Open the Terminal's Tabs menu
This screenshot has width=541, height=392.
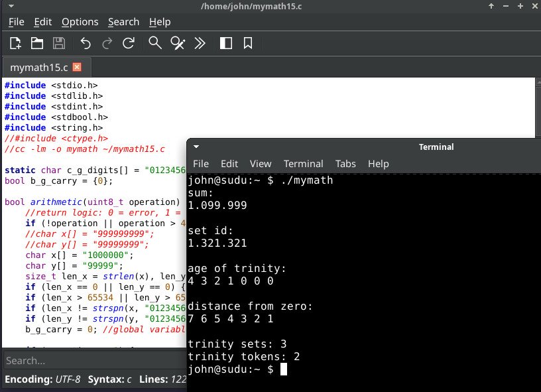(345, 164)
